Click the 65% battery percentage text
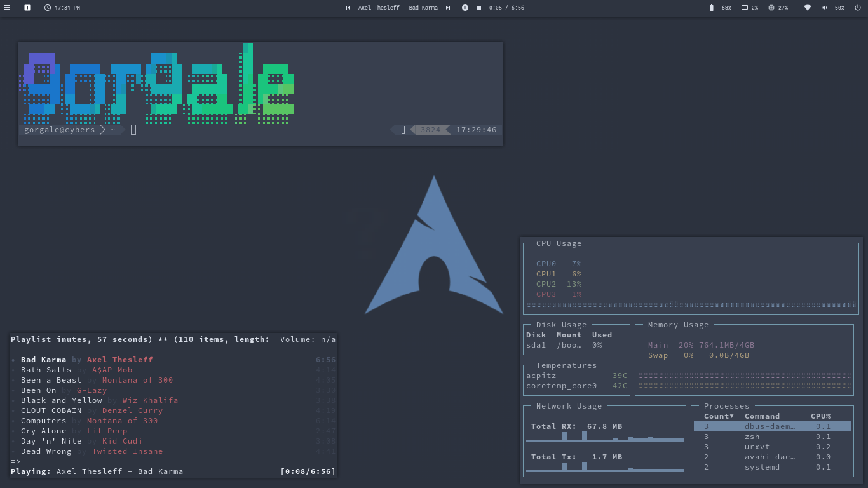 tap(726, 8)
